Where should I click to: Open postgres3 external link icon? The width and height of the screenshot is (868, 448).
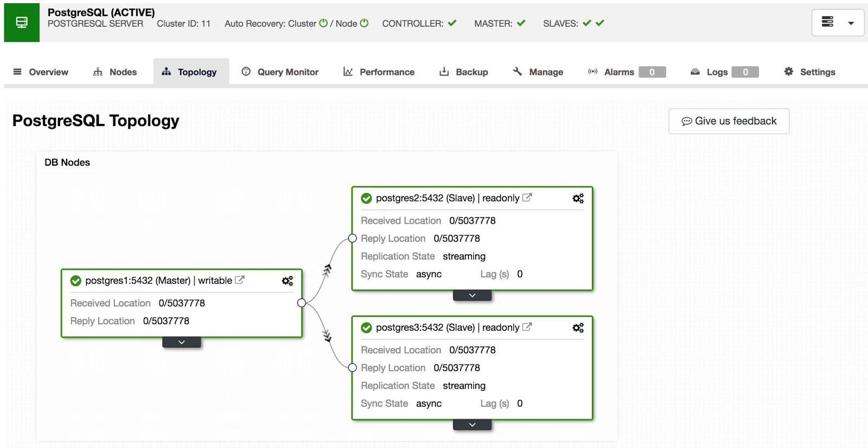coord(527,326)
